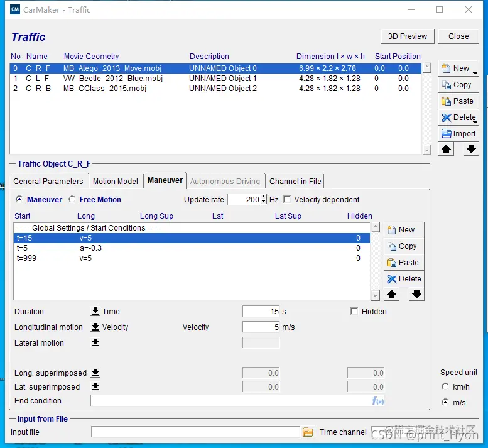
Task: Select maneuver step t=999 v=5
Action: [192, 258]
